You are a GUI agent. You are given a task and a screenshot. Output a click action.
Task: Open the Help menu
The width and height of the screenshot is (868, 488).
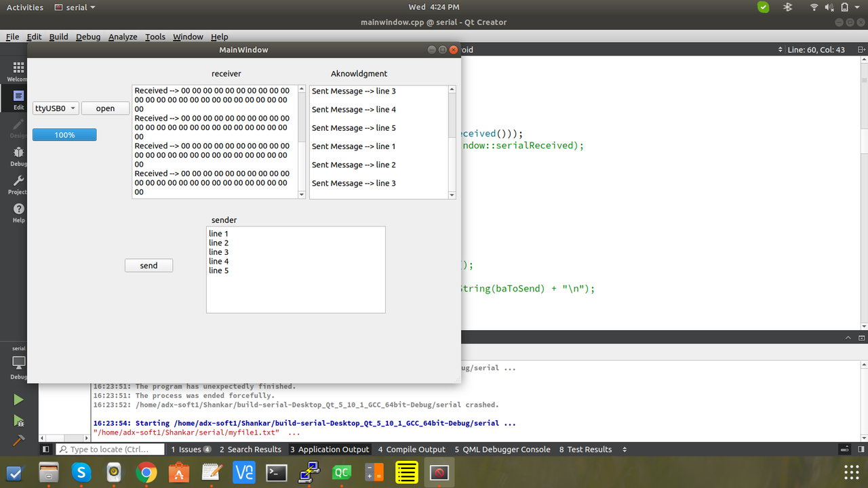pos(219,37)
